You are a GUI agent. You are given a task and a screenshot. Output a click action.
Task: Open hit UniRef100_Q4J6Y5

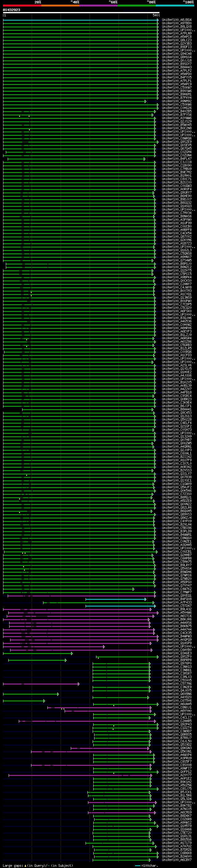[x=177, y=690]
